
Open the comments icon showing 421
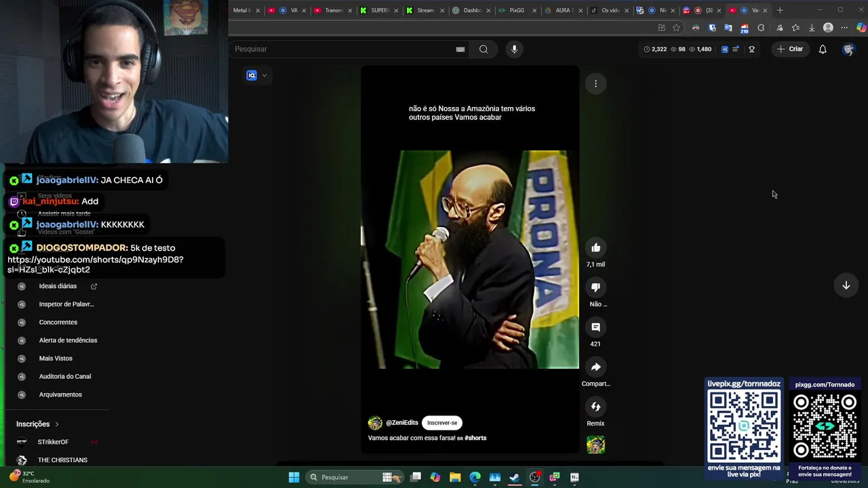[595, 327]
